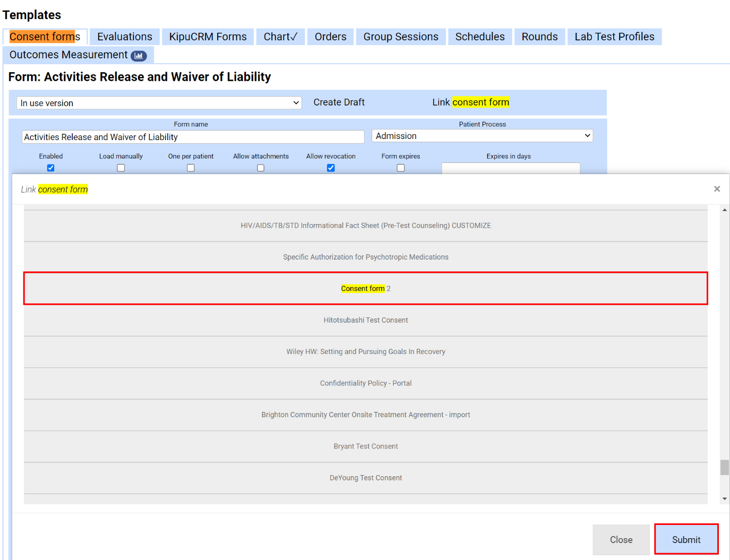The height and width of the screenshot is (560, 730).
Task: Uncheck the Allow revocation checkbox
Action: (x=331, y=168)
